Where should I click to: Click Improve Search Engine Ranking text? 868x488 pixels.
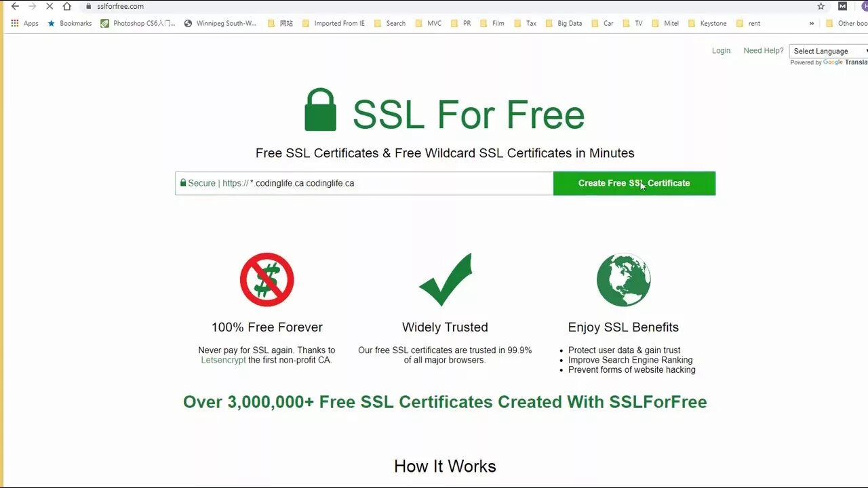point(630,360)
